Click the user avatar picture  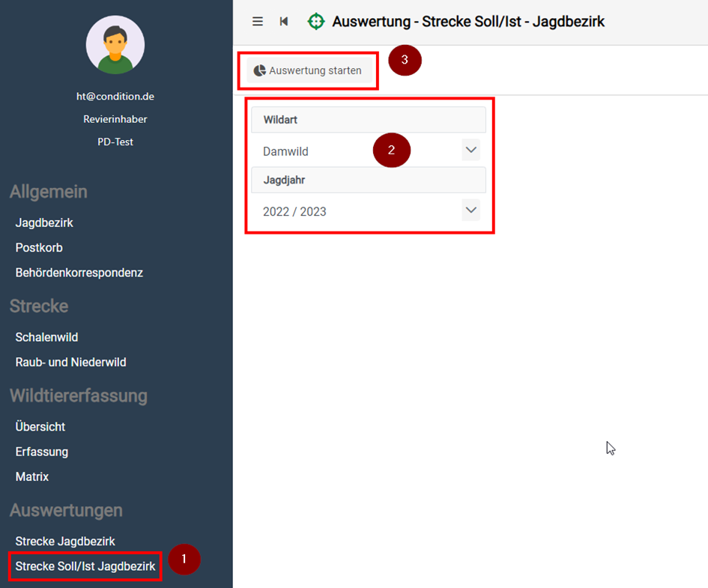(x=115, y=45)
